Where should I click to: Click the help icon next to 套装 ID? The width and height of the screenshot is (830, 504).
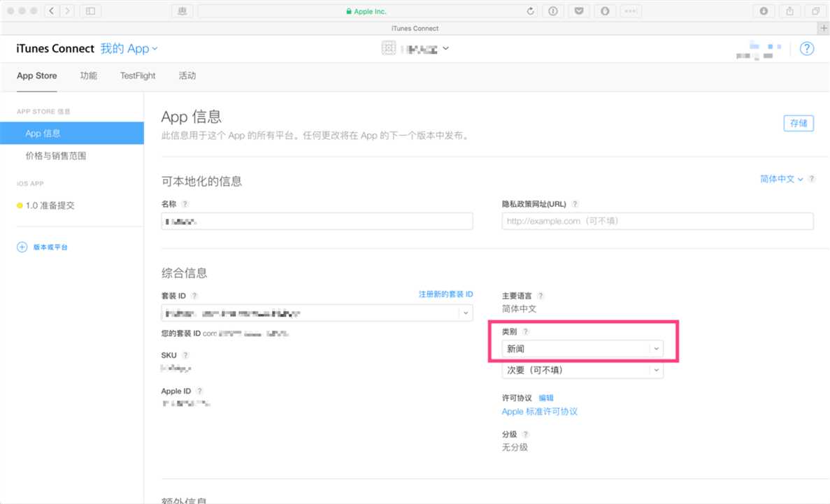point(194,296)
